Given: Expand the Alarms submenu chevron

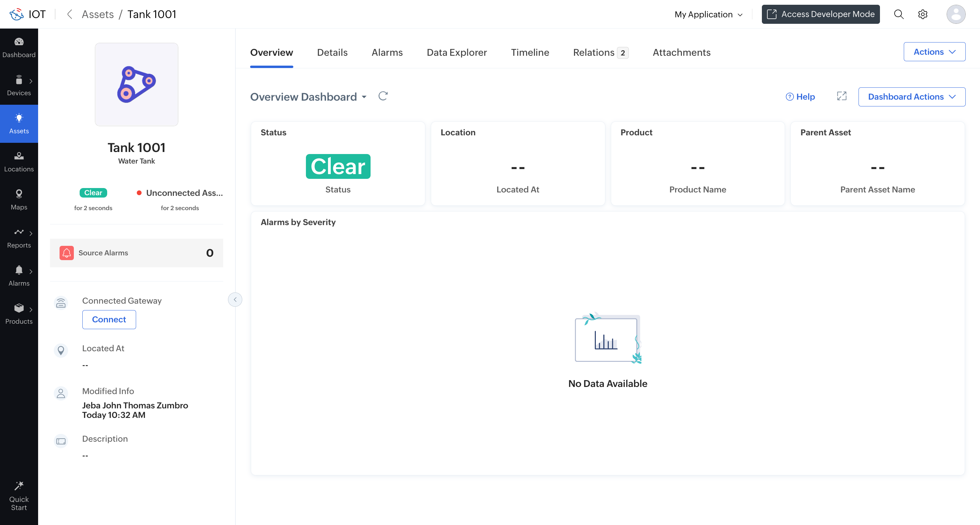Looking at the screenshot, I should 31,271.
